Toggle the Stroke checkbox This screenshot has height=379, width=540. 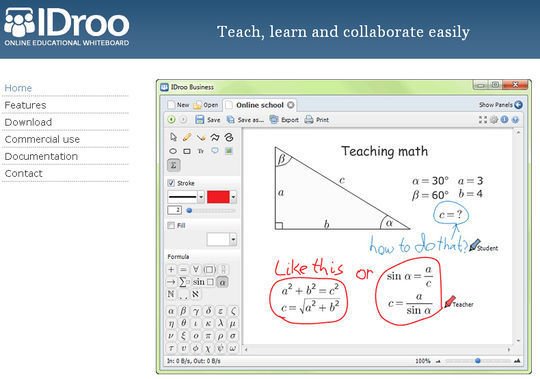pos(171,183)
